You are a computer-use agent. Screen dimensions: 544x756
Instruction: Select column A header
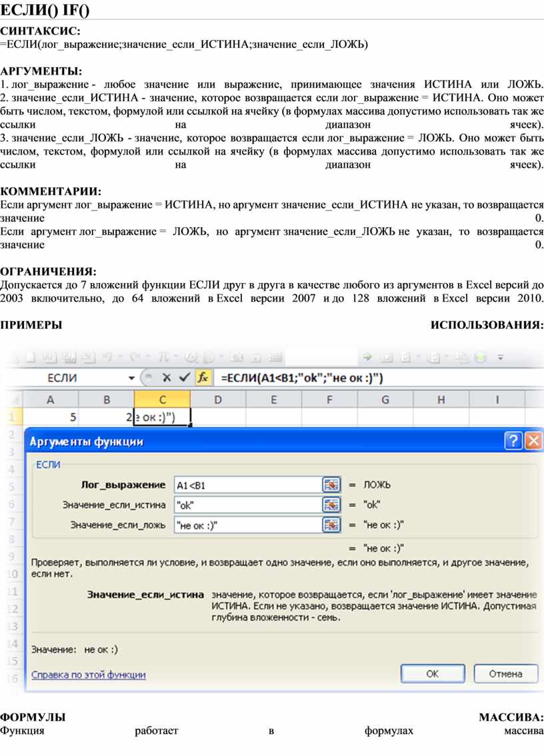(x=50, y=400)
